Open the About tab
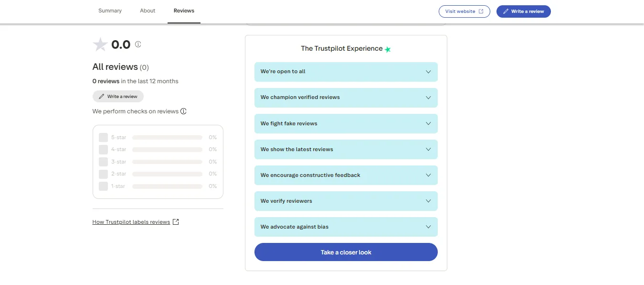The height and width of the screenshot is (285, 644). [x=148, y=11]
